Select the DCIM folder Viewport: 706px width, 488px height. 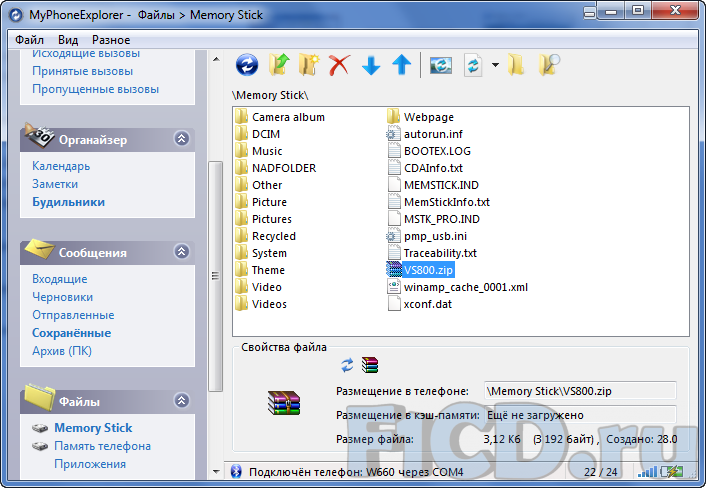click(x=258, y=134)
